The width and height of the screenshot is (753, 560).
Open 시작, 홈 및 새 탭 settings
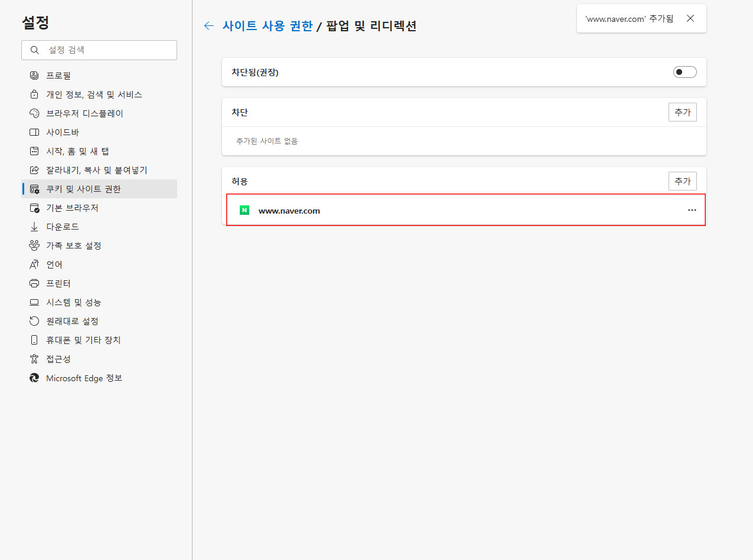(x=99, y=151)
